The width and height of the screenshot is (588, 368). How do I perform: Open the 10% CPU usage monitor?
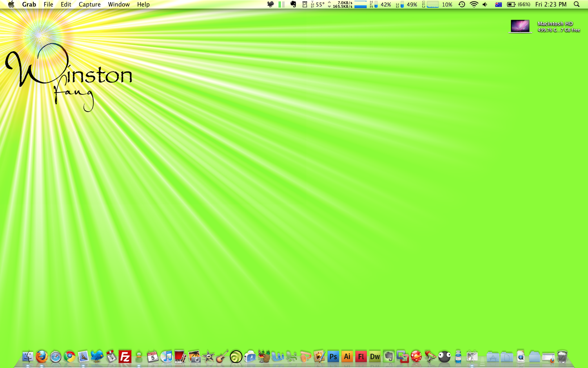coord(437,4)
